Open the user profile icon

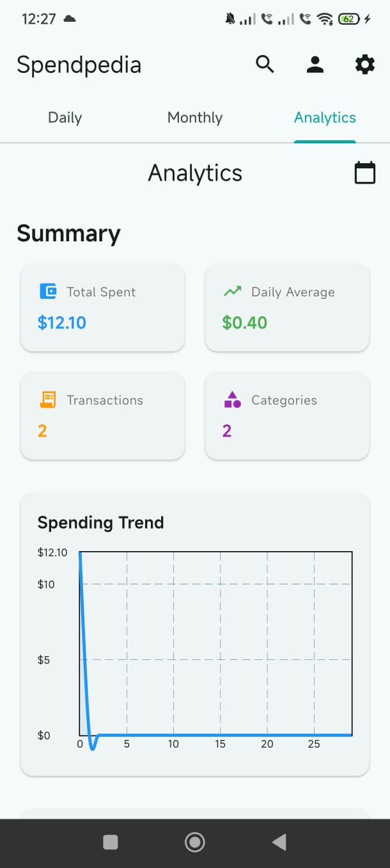[315, 64]
